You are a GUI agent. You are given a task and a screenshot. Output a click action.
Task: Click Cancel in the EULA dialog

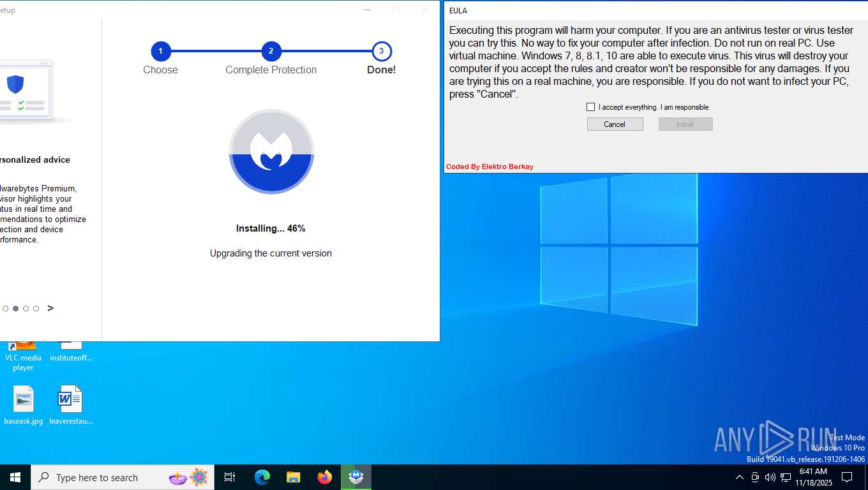pos(615,124)
